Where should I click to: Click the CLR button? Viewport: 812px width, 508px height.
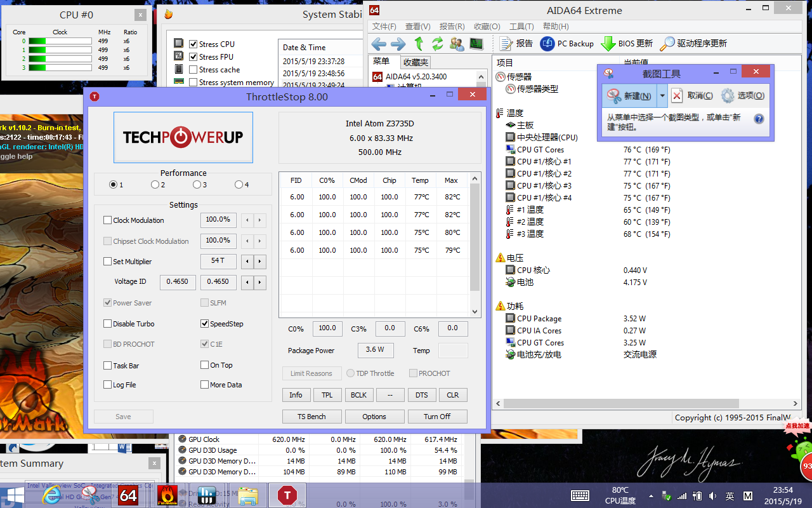click(x=453, y=395)
